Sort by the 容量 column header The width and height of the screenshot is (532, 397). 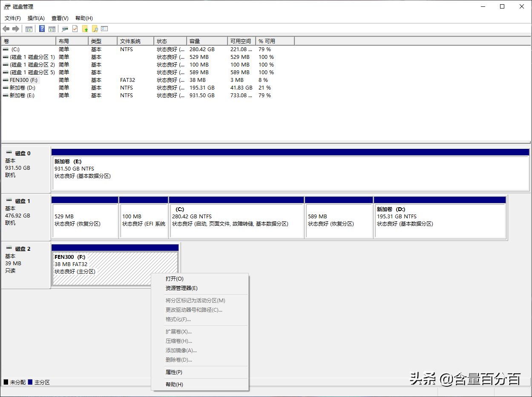tap(207, 41)
